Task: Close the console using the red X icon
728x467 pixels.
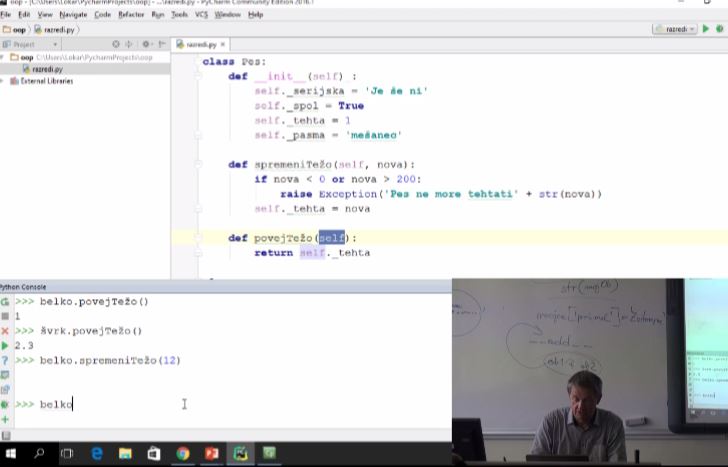Action: click(5, 331)
